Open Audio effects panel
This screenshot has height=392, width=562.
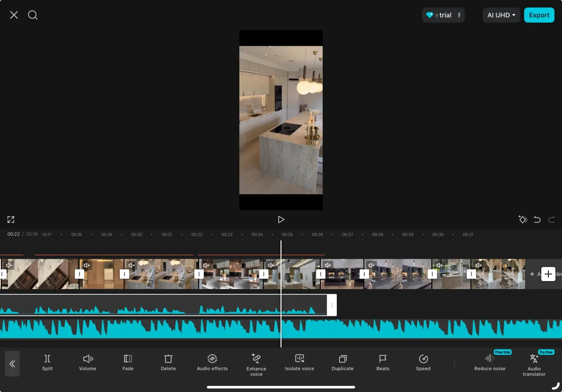pos(212,363)
